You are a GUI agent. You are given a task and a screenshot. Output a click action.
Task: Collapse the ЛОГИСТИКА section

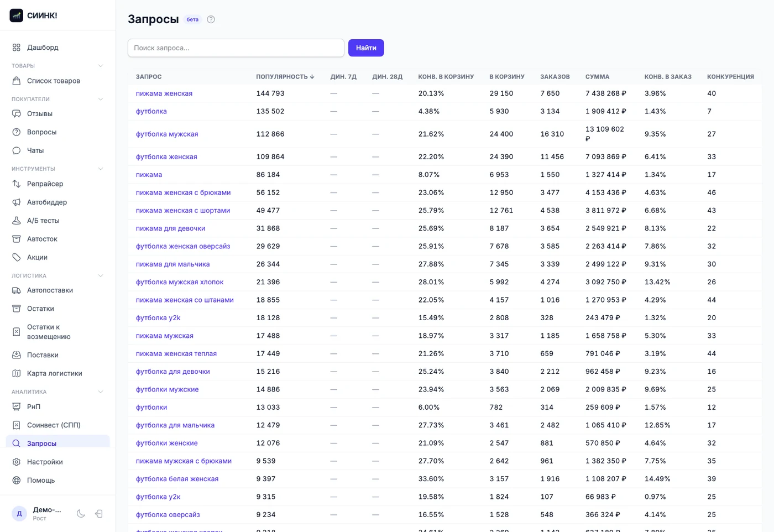[101, 275]
